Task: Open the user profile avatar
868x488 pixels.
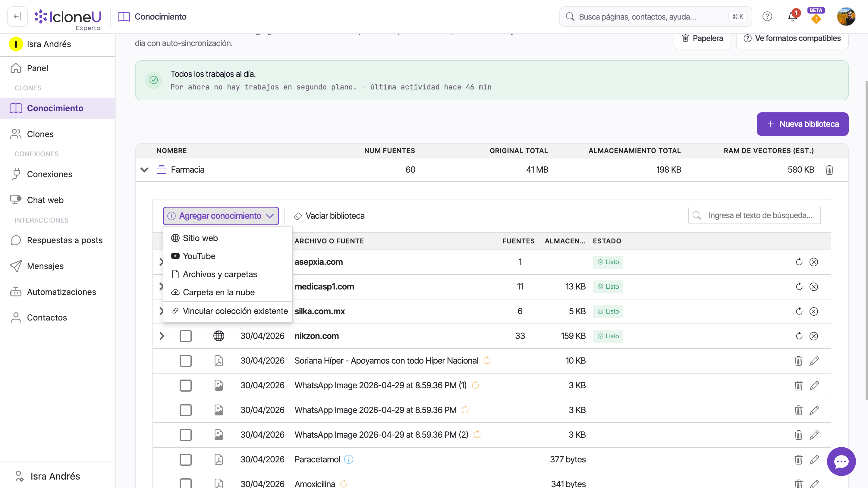Action: click(x=846, y=17)
